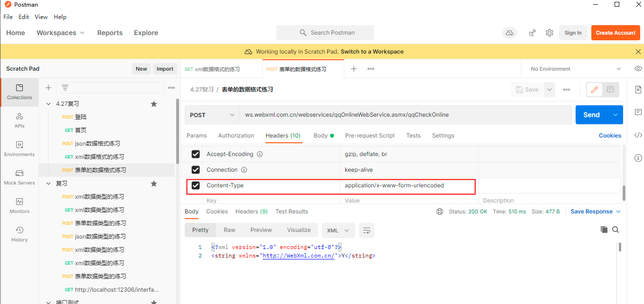
Task: Switch to the Authorization tab
Action: (x=236, y=136)
